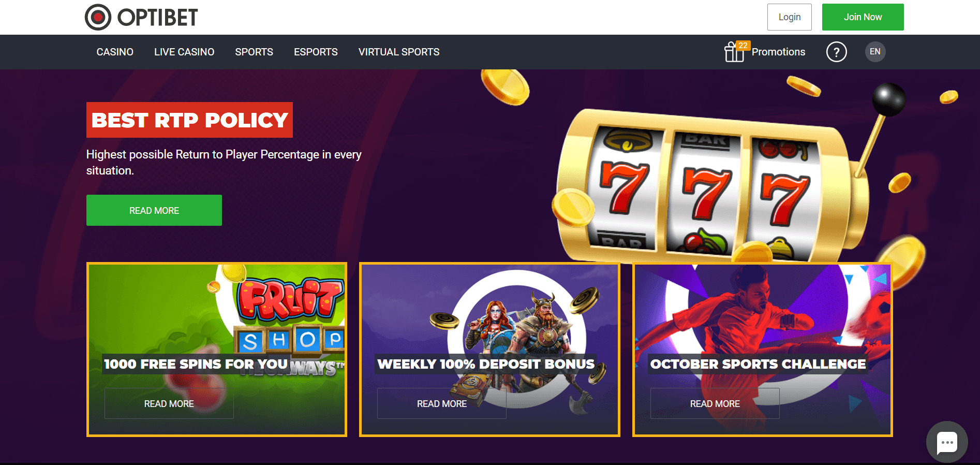The height and width of the screenshot is (465, 980).
Task: Read more on 1000 Free Spins offer
Action: tap(169, 403)
